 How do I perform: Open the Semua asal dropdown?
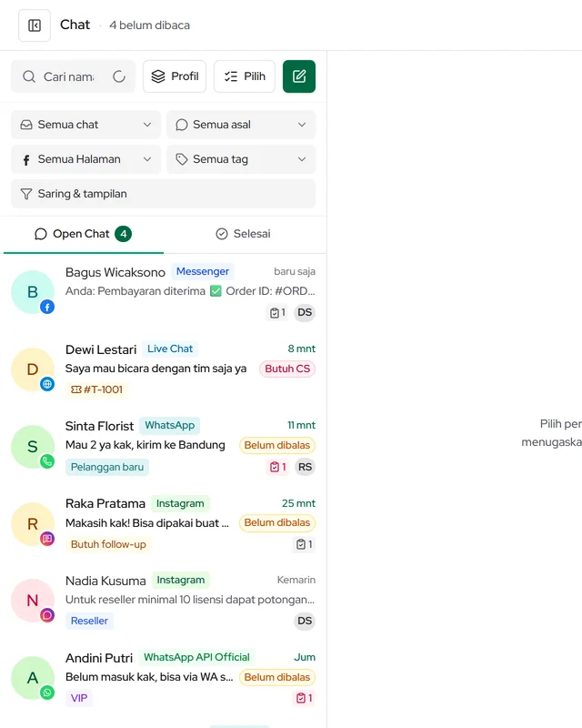pos(241,125)
